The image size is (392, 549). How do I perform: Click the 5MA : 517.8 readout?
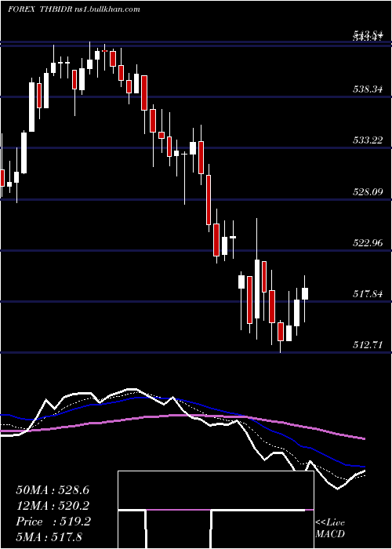(x=49, y=536)
